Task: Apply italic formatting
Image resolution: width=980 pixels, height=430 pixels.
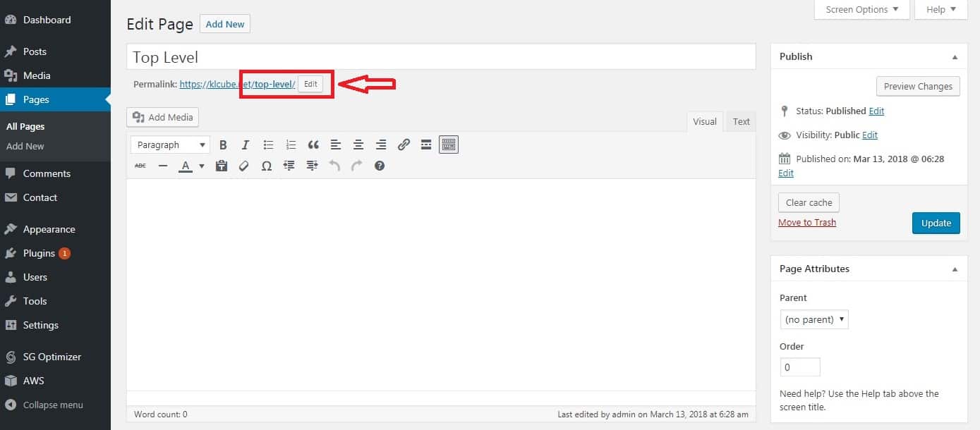Action: tap(245, 145)
